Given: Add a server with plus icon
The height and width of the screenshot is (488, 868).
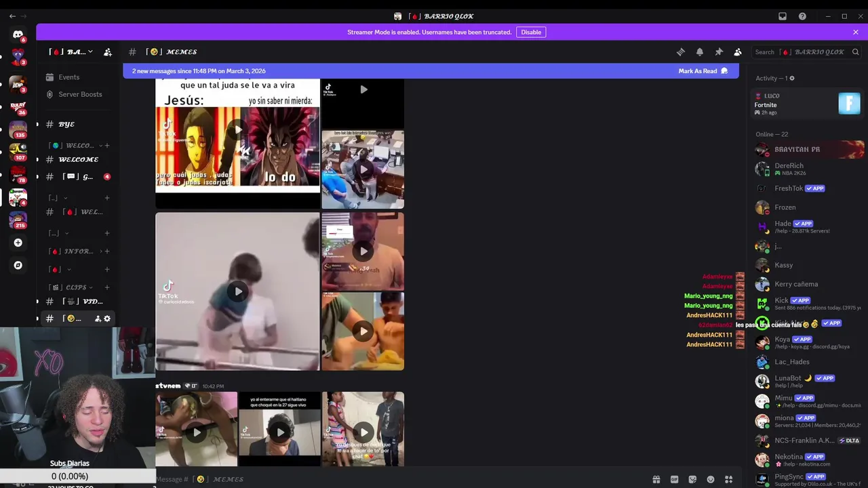Looking at the screenshot, I should point(18,243).
